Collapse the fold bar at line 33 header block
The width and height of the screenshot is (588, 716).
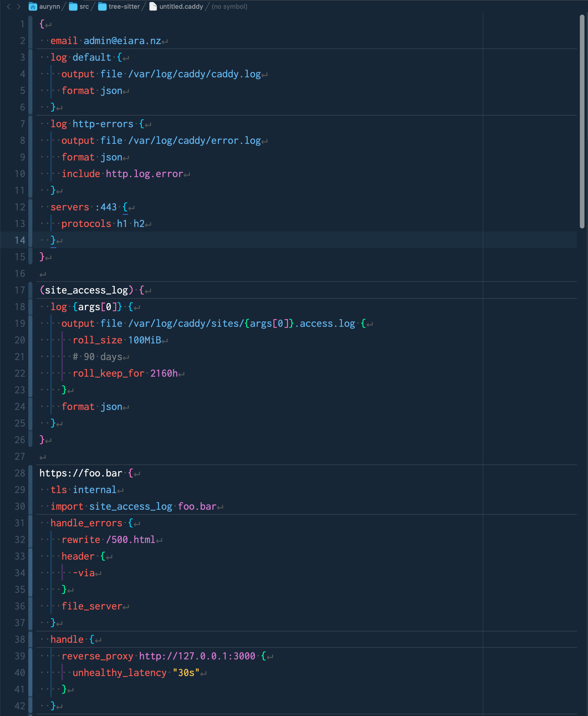(x=31, y=573)
